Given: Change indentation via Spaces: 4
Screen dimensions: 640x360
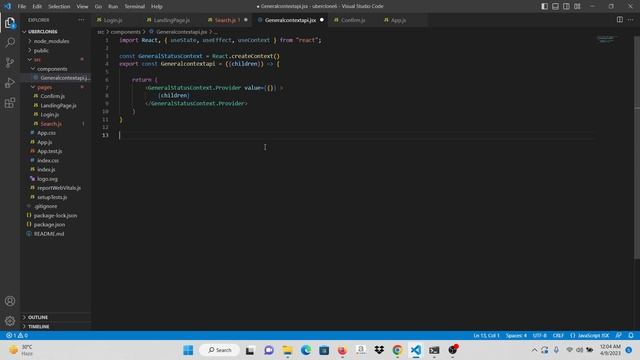Looking at the screenshot, I should click(x=516, y=336).
